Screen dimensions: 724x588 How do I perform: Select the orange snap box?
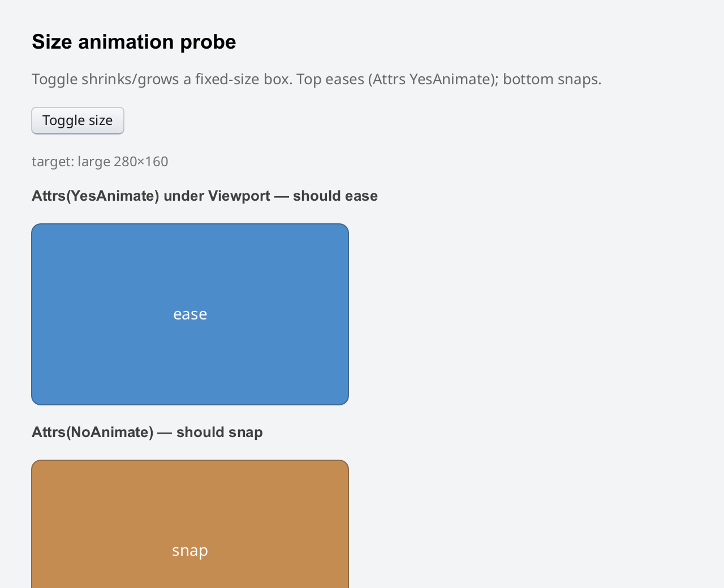(190, 524)
